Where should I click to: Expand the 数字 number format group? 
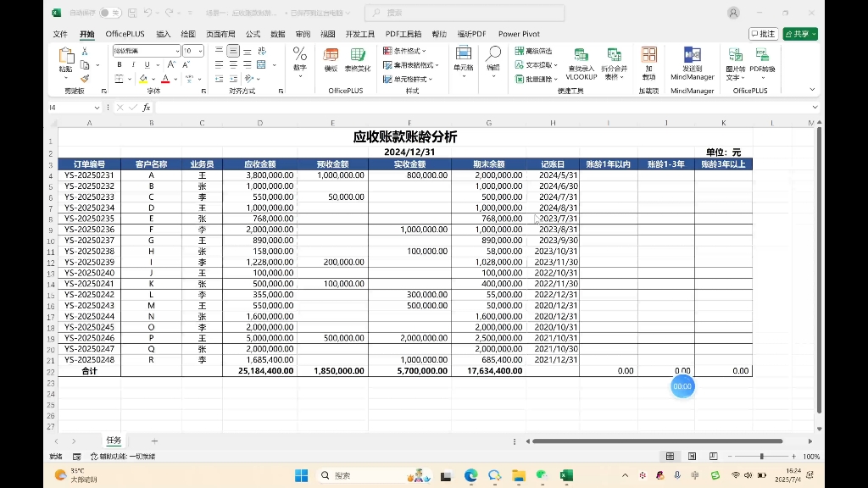click(x=299, y=62)
